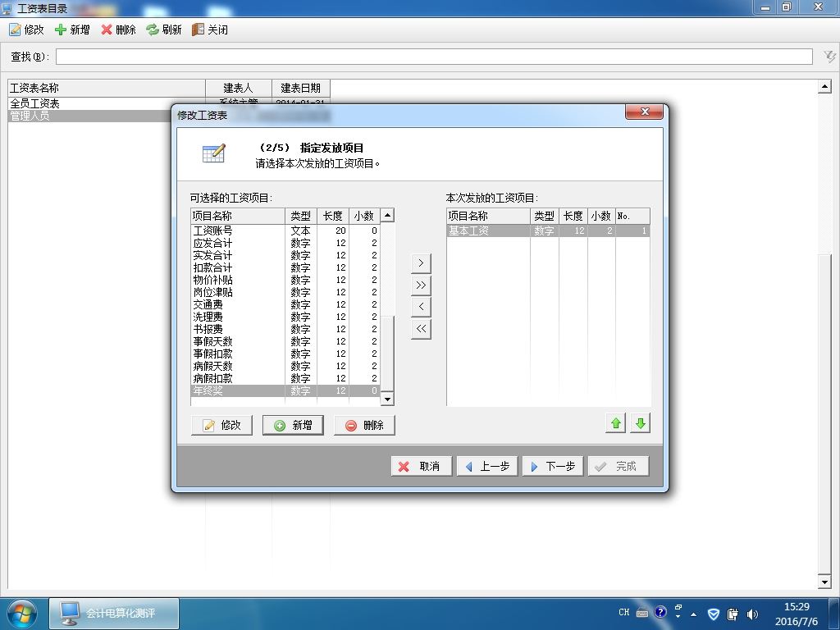Select 基本工资 in the issued items list
The image size is (840, 630).
click(549, 231)
